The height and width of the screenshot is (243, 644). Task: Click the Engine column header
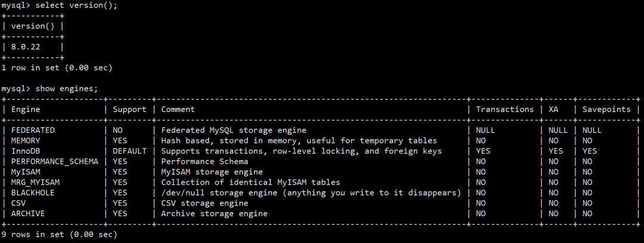26,110
